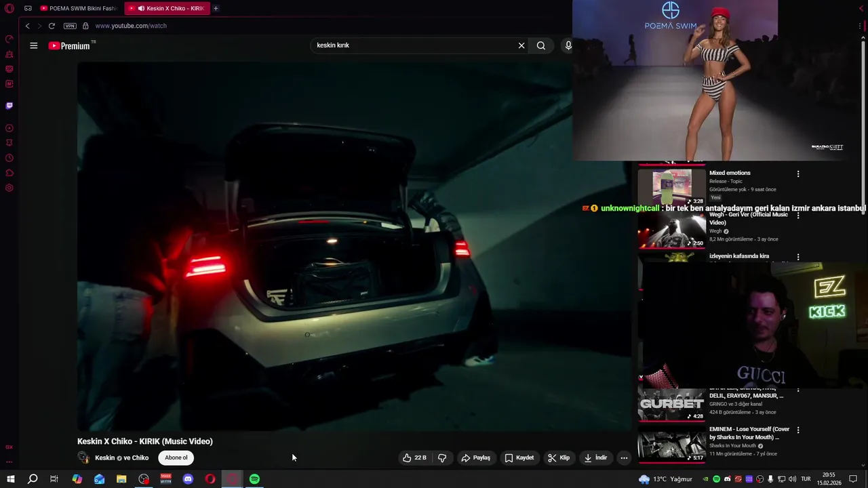The image size is (868, 488).
Task: Click the browser forward arrow
Action: coord(39,26)
